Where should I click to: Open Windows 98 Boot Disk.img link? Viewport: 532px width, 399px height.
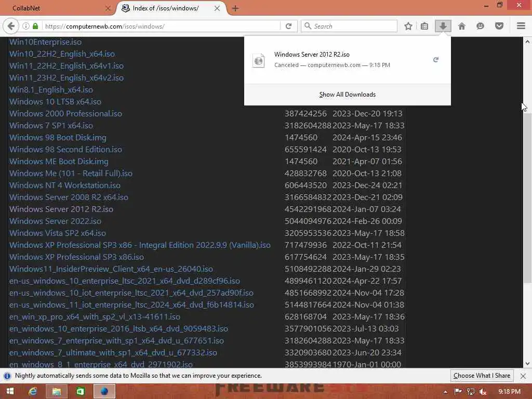click(x=58, y=137)
